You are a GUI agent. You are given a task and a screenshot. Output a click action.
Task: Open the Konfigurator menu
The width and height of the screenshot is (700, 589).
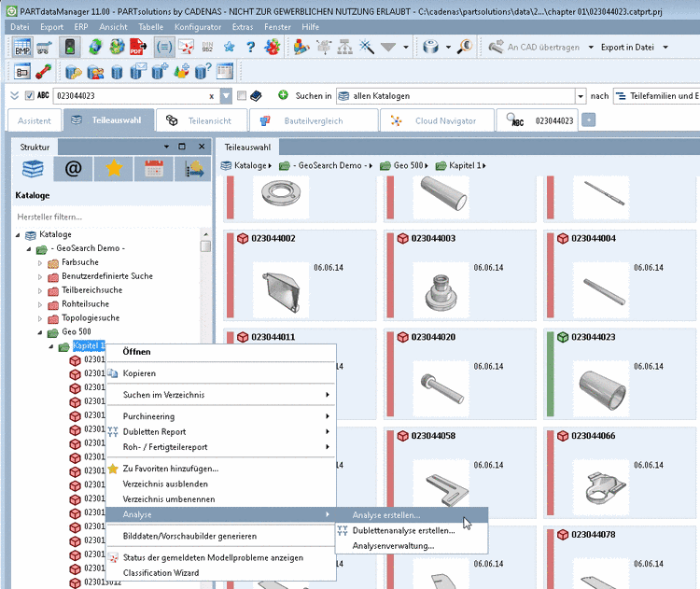pos(198,27)
